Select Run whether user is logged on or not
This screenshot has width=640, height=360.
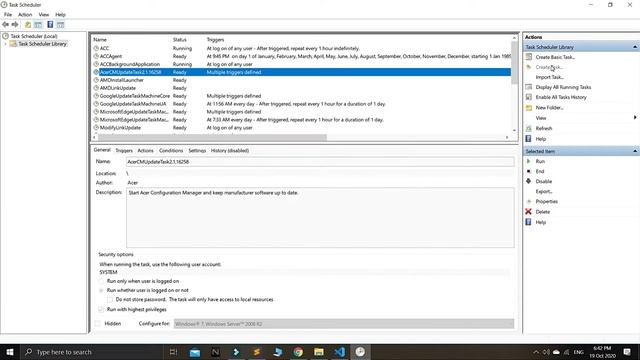pos(101,290)
